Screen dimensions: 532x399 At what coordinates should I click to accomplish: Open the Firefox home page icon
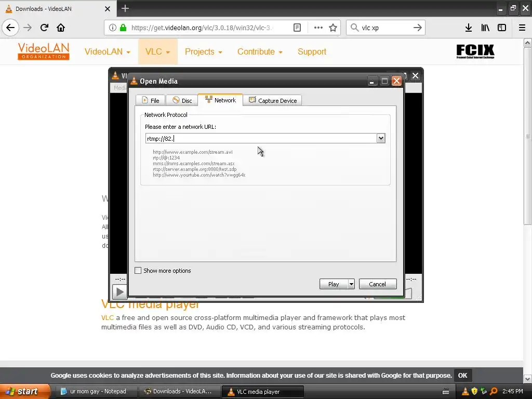coord(61,28)
